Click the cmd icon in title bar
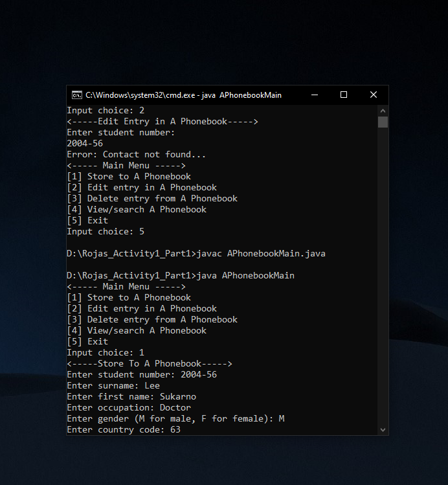The height and width of the screenshot is (485, 448). (76, 95)
